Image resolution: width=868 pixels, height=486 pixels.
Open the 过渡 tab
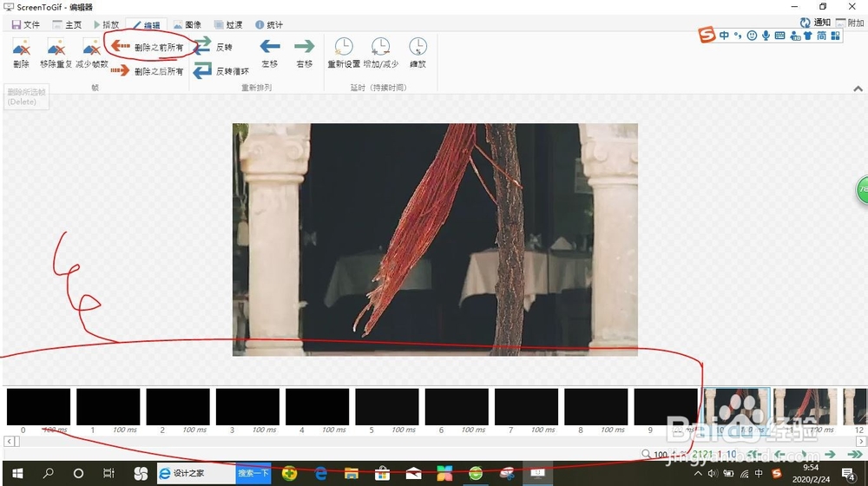[x=228, y=24]
